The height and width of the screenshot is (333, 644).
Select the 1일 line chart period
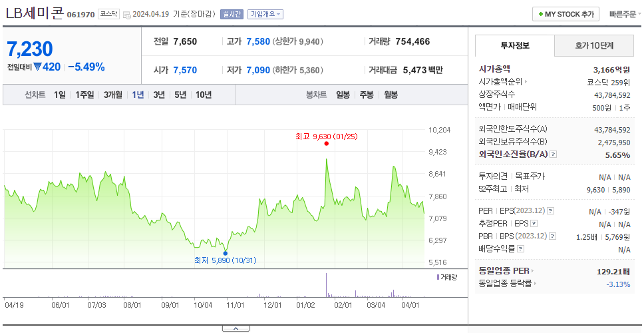60,95
